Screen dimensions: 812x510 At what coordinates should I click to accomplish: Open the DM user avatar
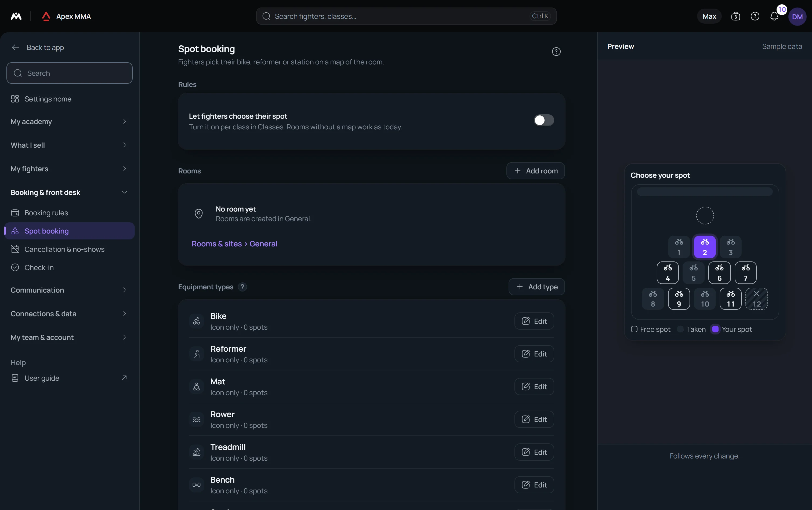(797, 17)
